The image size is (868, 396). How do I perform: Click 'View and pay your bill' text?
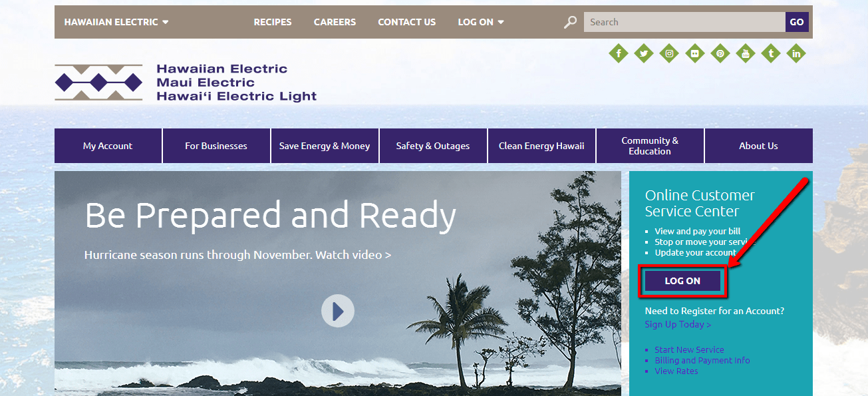[x=698, y=231]
